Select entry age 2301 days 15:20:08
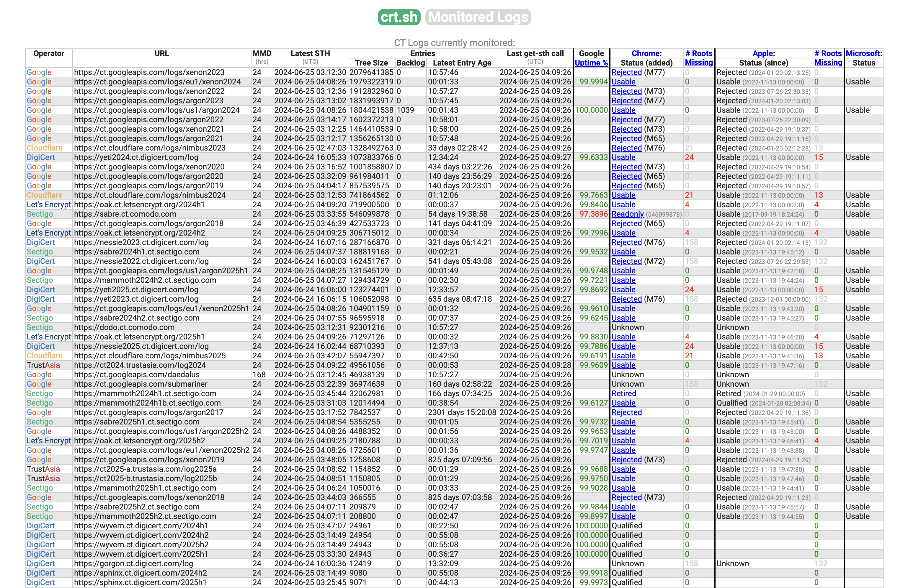Screen dimensions: 921x588 462,412
